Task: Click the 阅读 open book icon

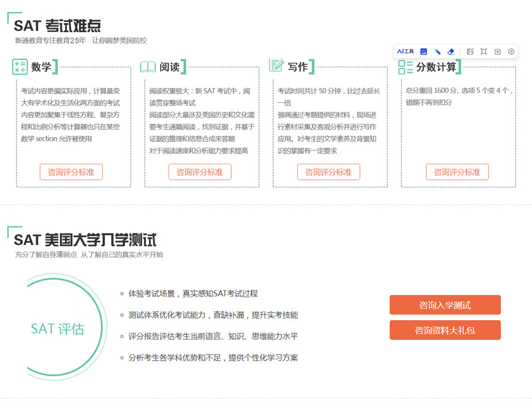Action: click(148, 67)
